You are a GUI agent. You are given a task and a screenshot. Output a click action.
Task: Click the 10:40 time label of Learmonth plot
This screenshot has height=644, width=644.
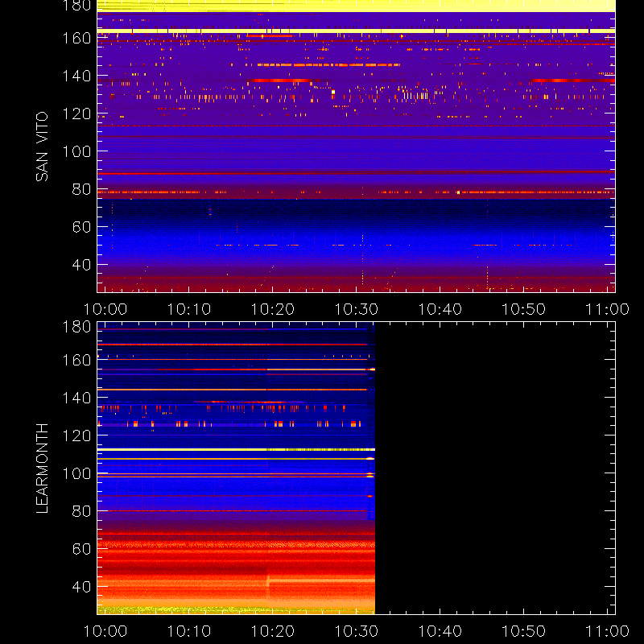coord(440,631)
